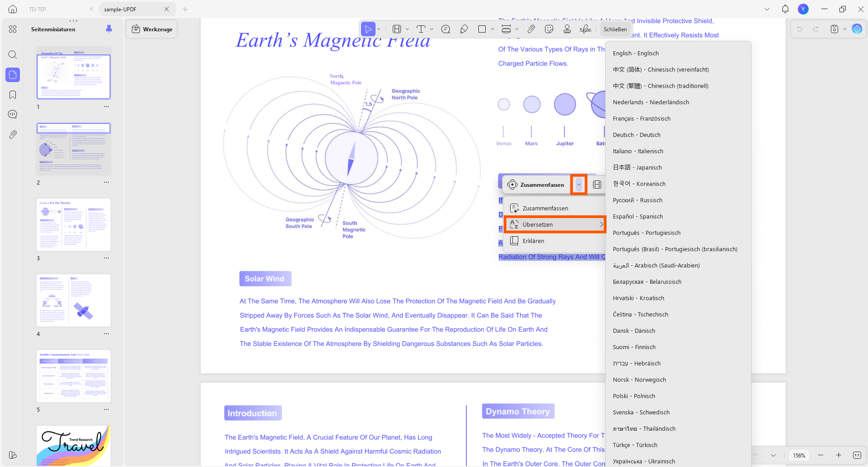Select Polski - Polnisch translation language
The width and height of the screenshot is (868, 467).
pos(678,396)
